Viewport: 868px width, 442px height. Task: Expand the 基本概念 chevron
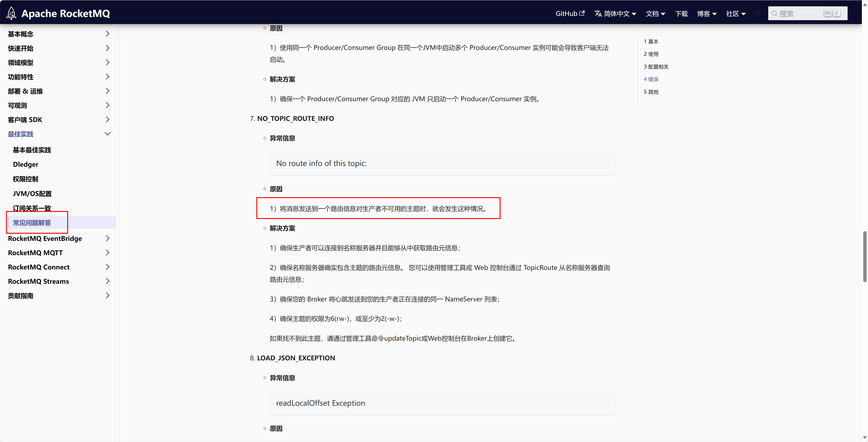(x=107, y=34)
